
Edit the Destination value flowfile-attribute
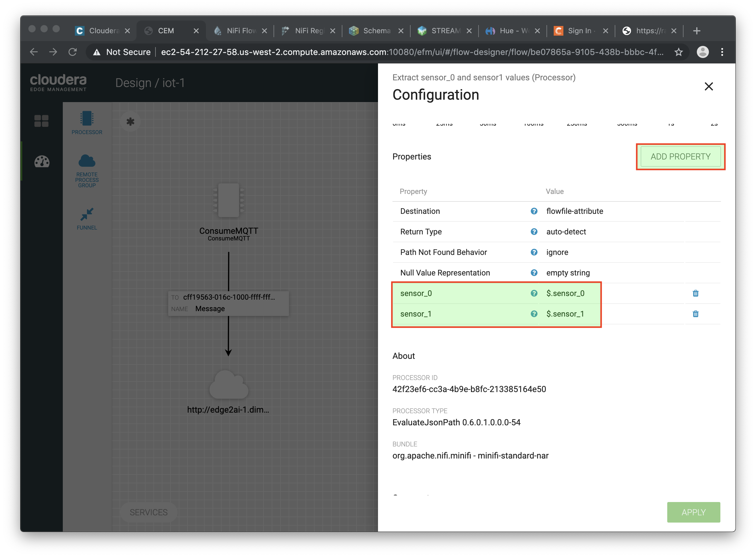(x=574, y=211)
